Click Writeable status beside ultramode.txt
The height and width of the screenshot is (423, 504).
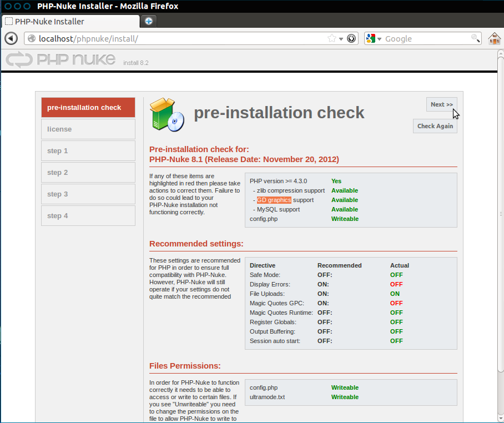[345, 397]
